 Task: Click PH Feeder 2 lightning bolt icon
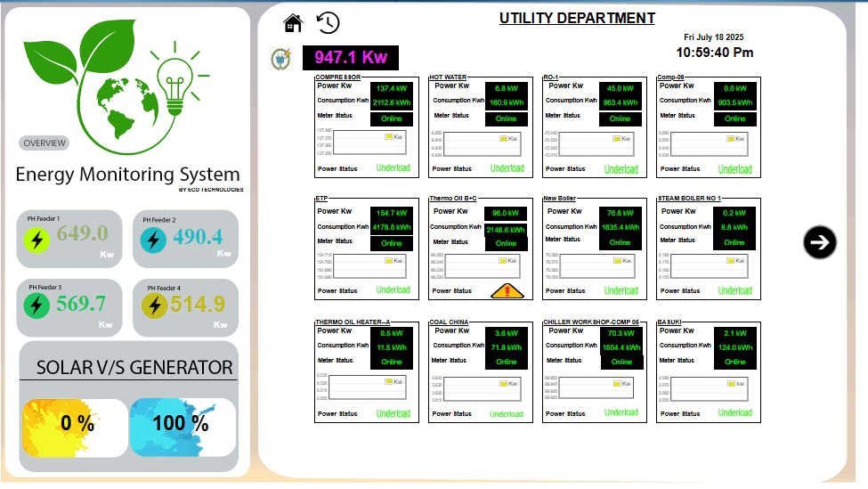(x=153, y=240)
